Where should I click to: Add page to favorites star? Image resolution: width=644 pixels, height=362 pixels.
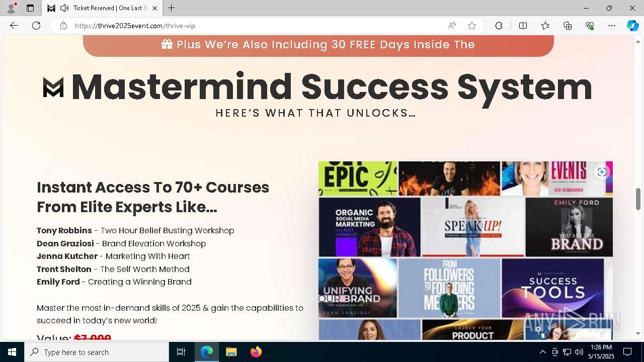click(472, 26)
